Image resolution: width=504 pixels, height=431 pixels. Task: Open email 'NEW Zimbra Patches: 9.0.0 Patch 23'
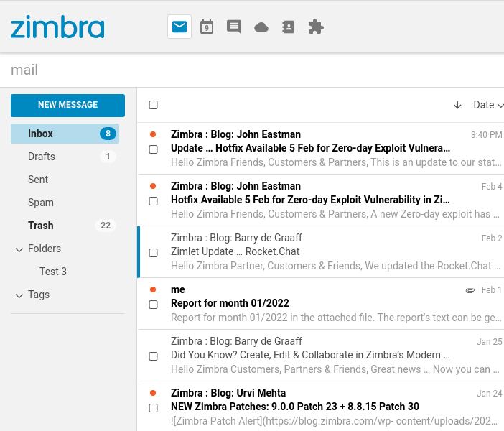(x=321, y=407)
